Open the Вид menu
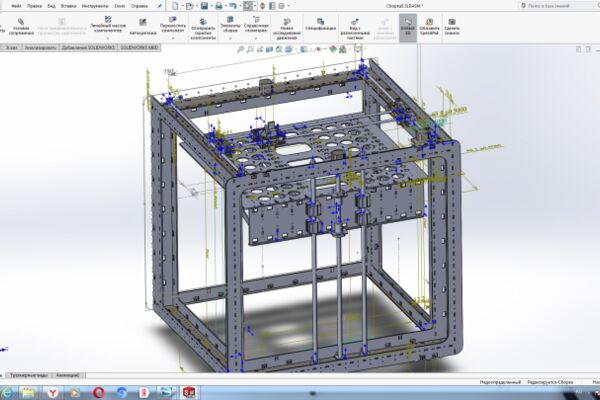 pos(51,6)
